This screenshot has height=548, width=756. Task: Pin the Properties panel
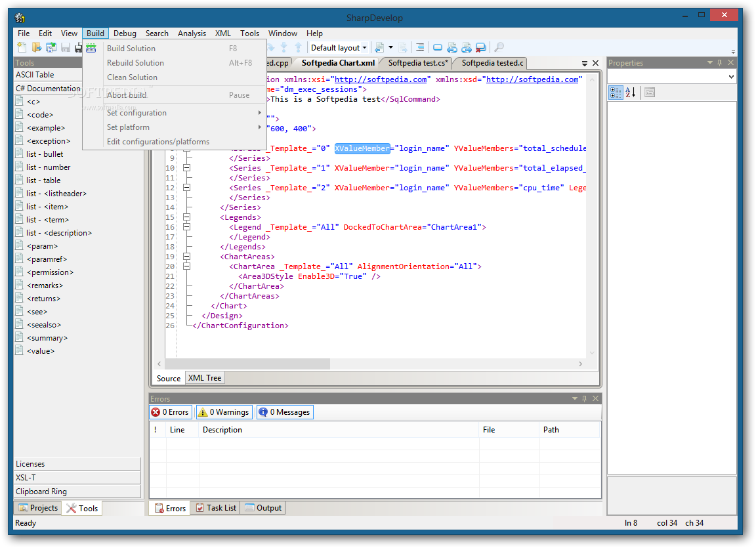pos(720,62)
